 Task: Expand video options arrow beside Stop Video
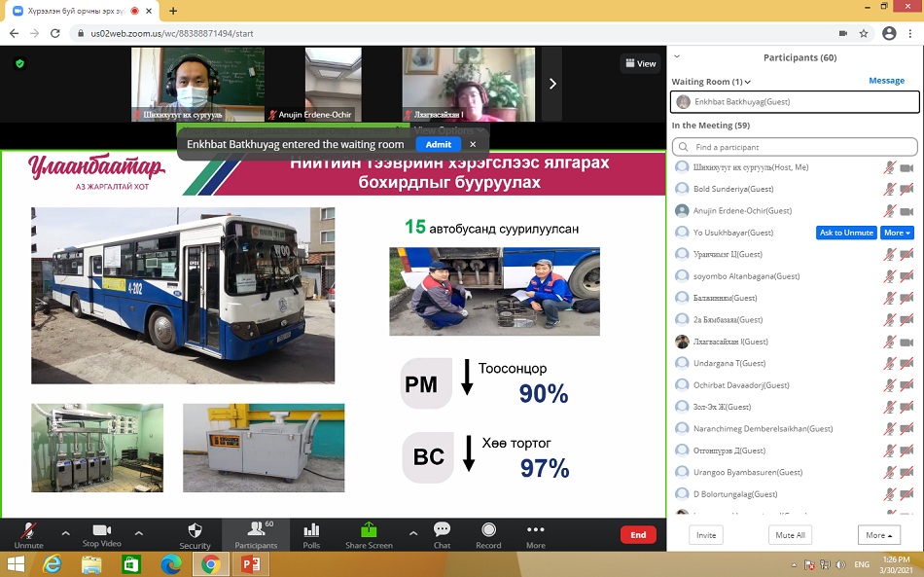pyautogui.click(x=138, y=533)
